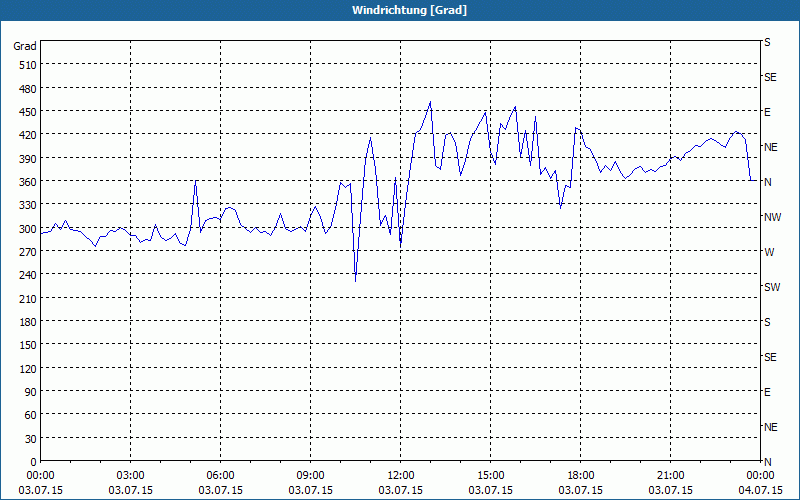The width and height of the screenshot is (800, 500).
Task: Click the chart title 'Windrichtung [Grad]'
Action: click(409, 10)
